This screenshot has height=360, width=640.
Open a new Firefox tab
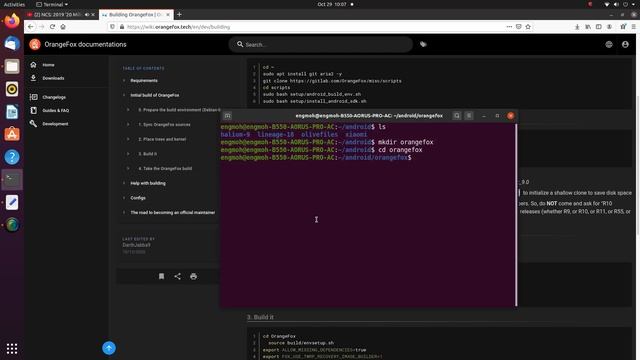(179, 15)
